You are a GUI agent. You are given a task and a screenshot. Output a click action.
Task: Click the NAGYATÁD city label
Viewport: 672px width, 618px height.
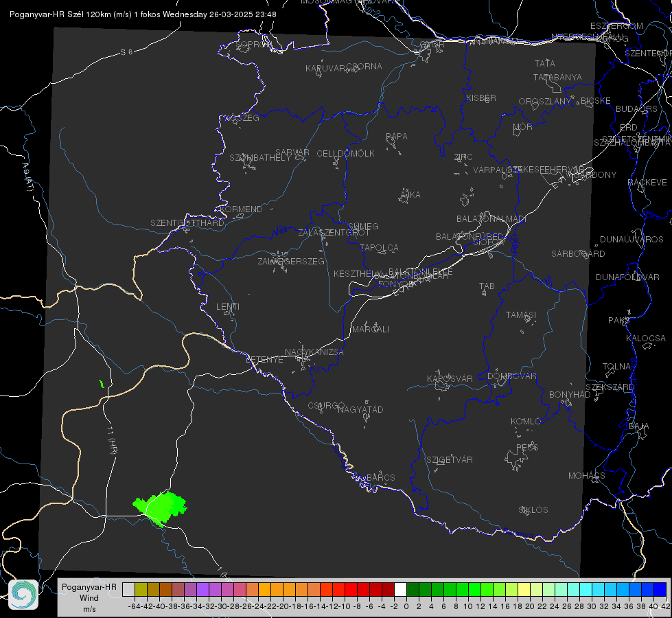coord(360,409)
